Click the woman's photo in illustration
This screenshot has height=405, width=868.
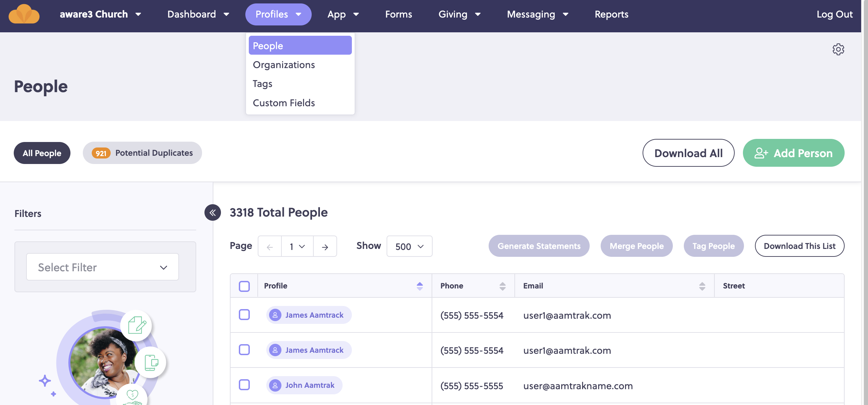[x=103, y=363]
